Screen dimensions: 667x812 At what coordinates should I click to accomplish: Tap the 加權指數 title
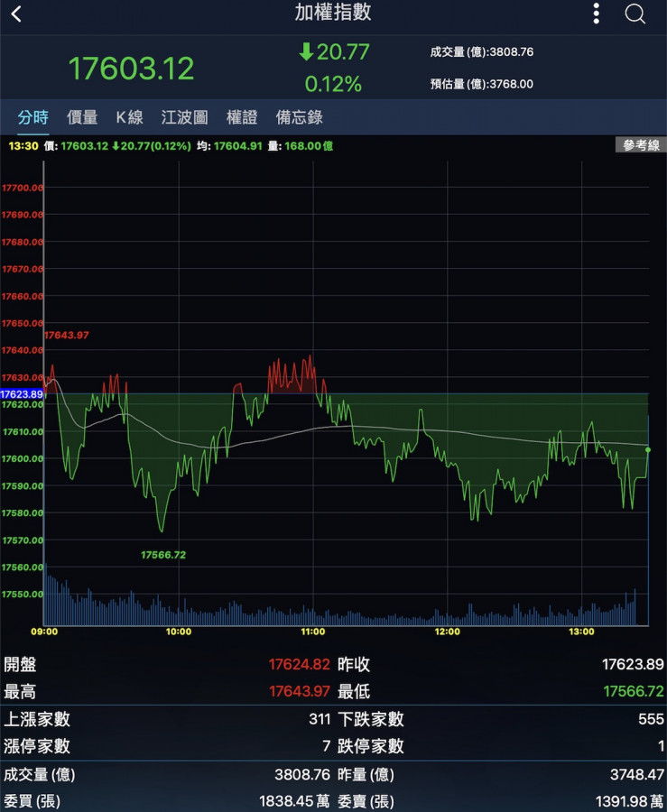pos(333,13)
